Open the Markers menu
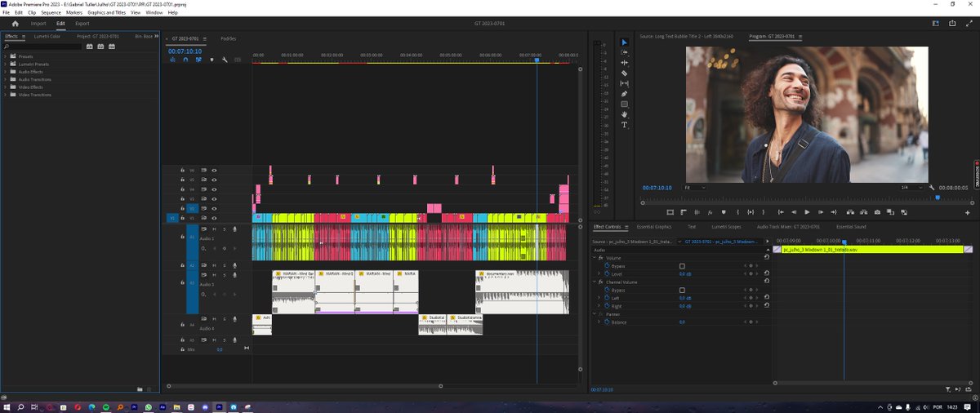This screenshot has height=413, width=980. (x=74, y=12)
